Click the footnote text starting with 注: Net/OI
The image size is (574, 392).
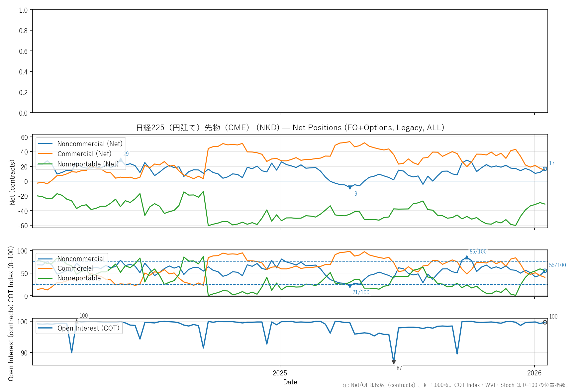coord(455,385)
